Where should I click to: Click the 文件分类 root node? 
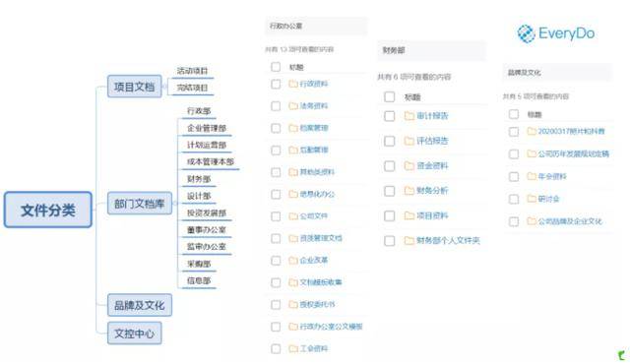tap(48, 210)
